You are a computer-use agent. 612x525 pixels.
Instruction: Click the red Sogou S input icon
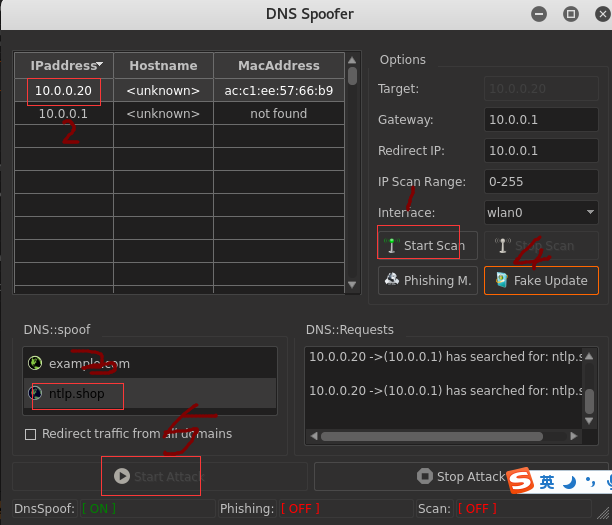click(520, 482)
